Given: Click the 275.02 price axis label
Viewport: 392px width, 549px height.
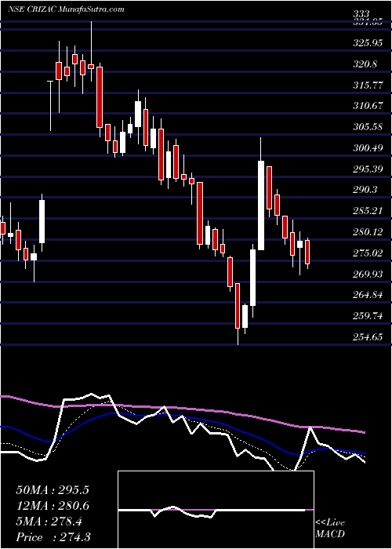Looking at the screenshot, I should point(368,253).
